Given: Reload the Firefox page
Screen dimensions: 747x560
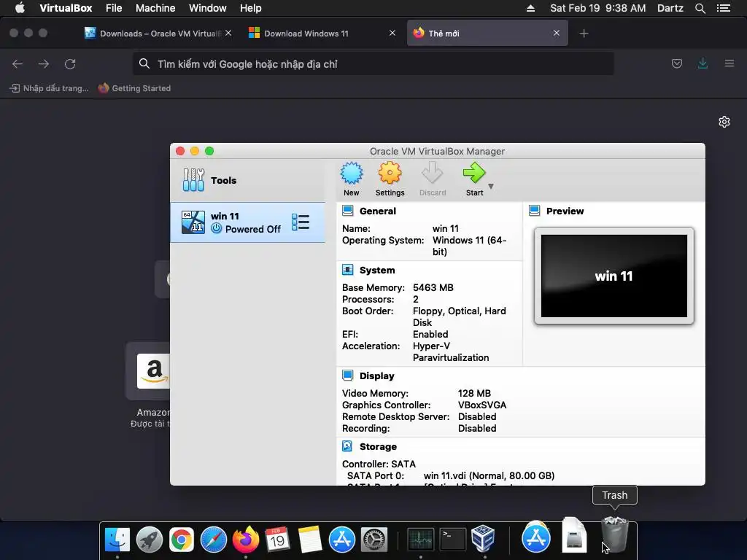Looking at the screenshot, I should (x=70, y=64).
